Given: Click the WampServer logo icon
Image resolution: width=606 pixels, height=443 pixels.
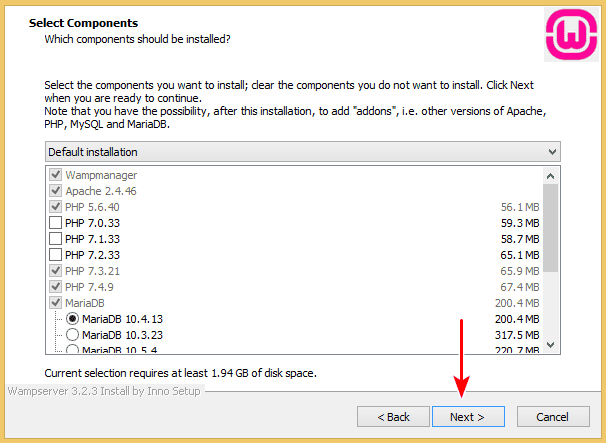Looking at the screenshot, I should point(570,33).
